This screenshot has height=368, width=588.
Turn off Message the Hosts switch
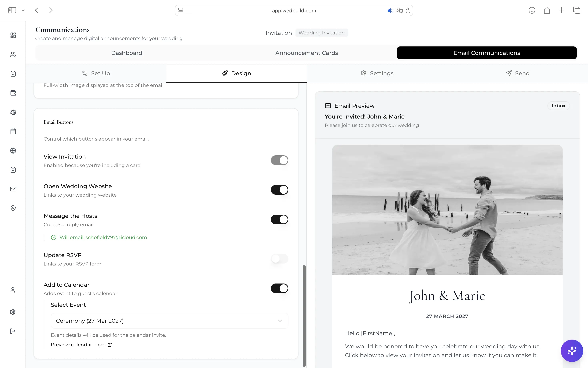(280, 219)
